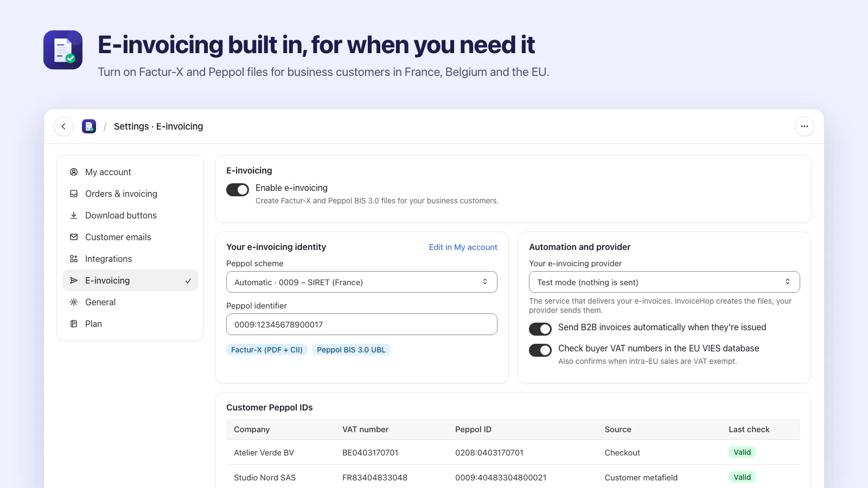Click the Peppol BIS 3.0 UBL tag
The height and width of the screenshot is (488, 868).
351,350
